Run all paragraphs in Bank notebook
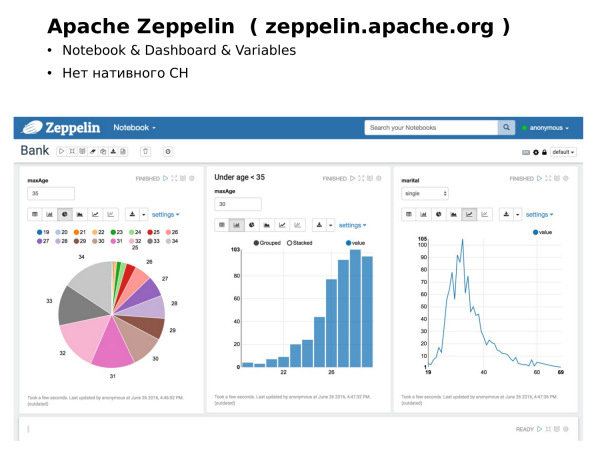Screen dimensions: 600x450 point(61,151)
